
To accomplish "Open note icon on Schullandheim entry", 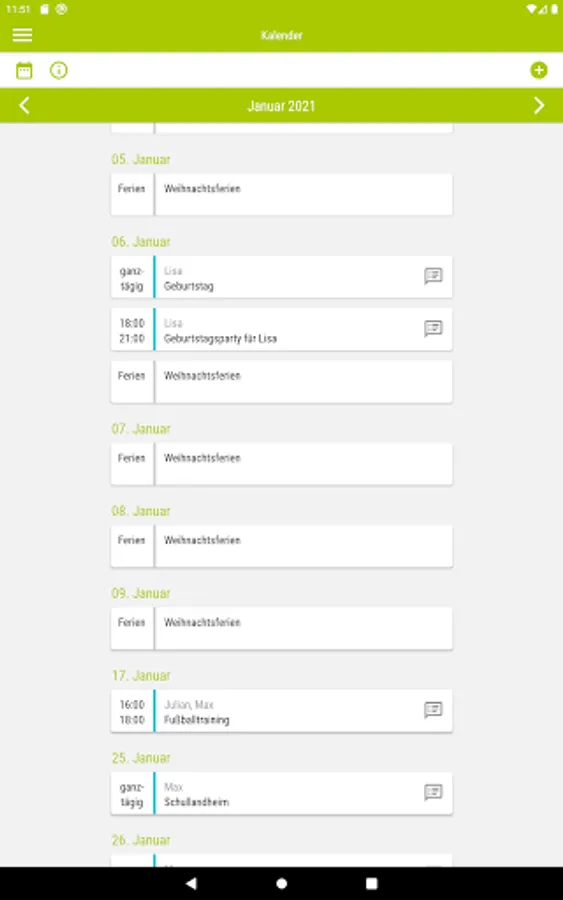I will 433,793.
